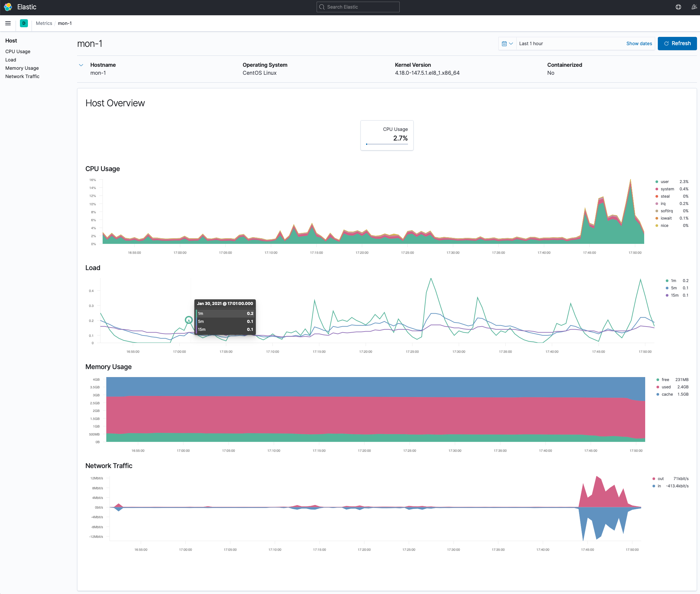This screenshot has width=700, height=594.
Task: Toggle the system series in CPU legend
Action: point(672,189)
